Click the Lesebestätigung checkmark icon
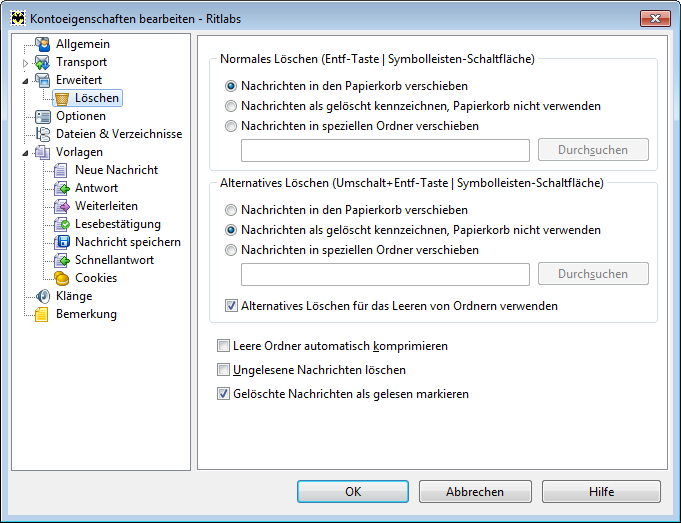This screenshot has width=681, height=523. [x=62, y=224]
